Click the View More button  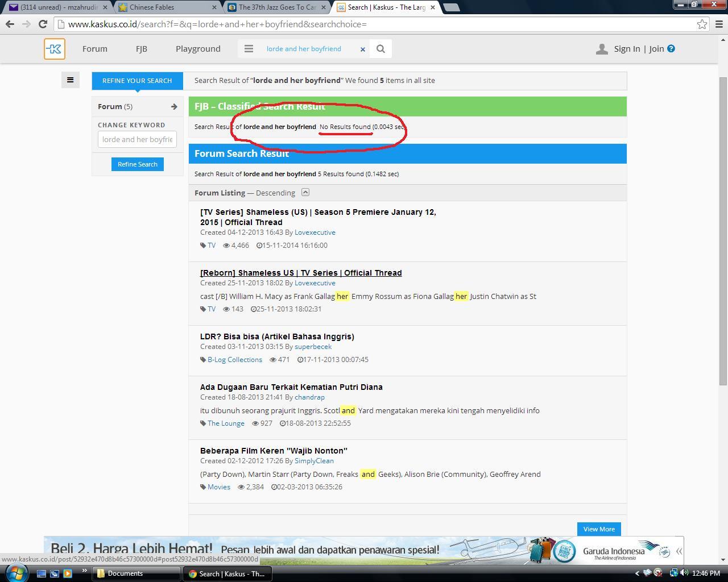tap(599, 529)
